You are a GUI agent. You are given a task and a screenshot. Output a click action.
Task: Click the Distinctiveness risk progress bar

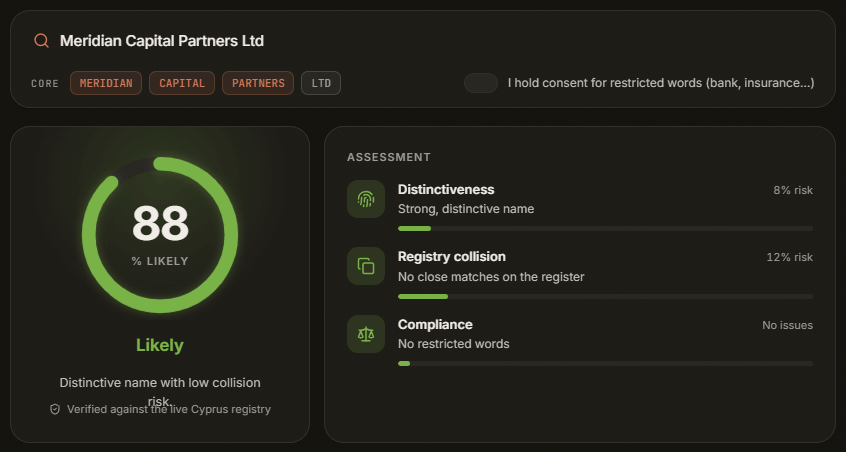point(605,229)
